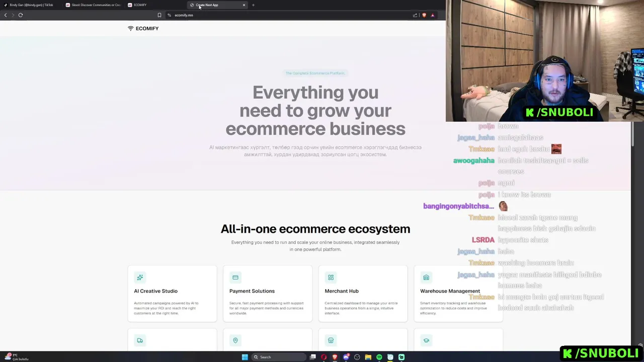Viewport: 644px width, 362px height.
Task: Click the Merchant Hub grid icon
Action: 331,277
